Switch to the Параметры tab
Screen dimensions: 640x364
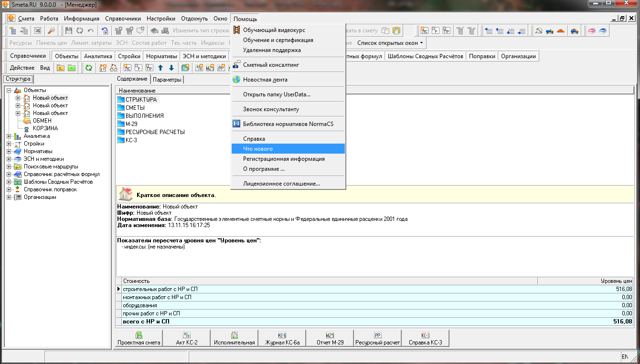167,80
